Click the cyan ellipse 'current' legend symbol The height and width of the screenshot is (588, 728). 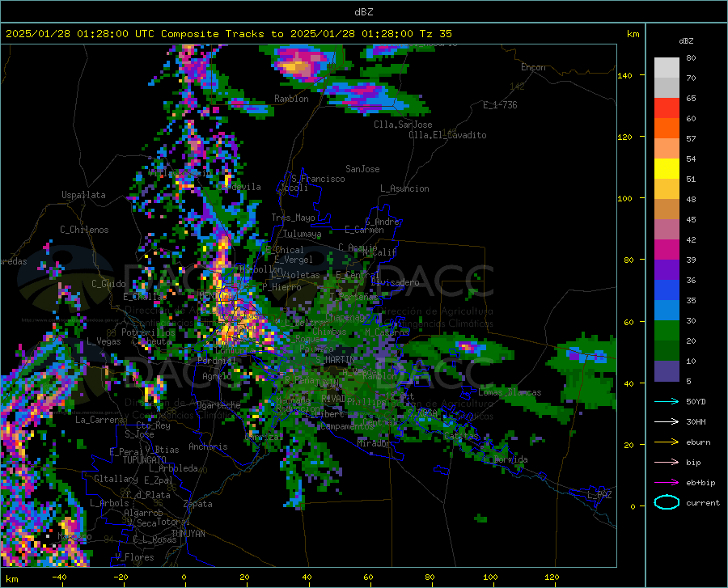[667, 502]
